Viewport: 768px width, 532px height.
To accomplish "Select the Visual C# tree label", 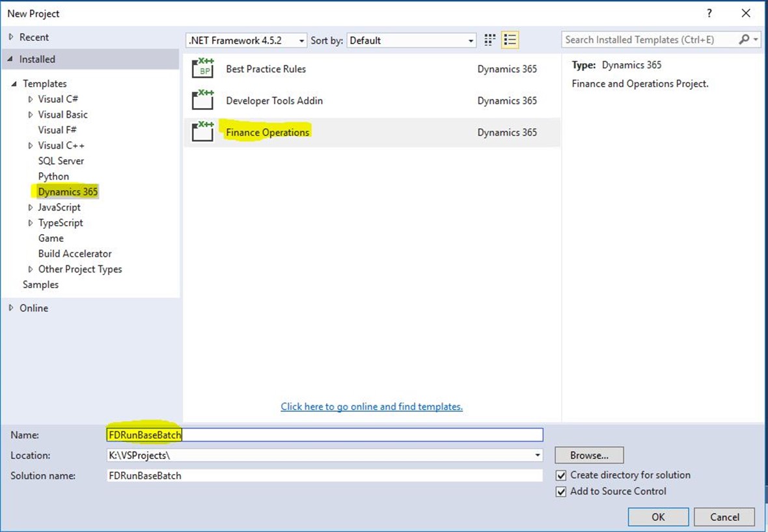I will (58, 99).
